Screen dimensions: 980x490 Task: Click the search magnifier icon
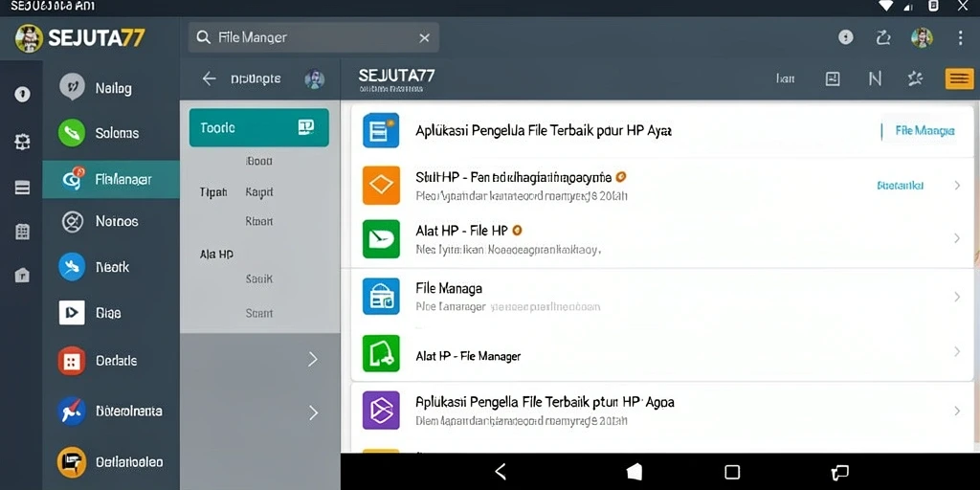coord(203,37)
